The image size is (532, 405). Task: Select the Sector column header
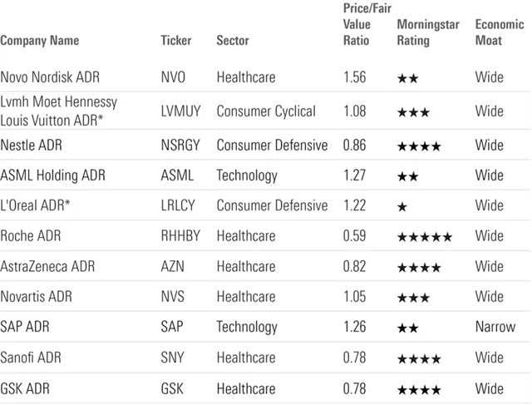[232, 40]
